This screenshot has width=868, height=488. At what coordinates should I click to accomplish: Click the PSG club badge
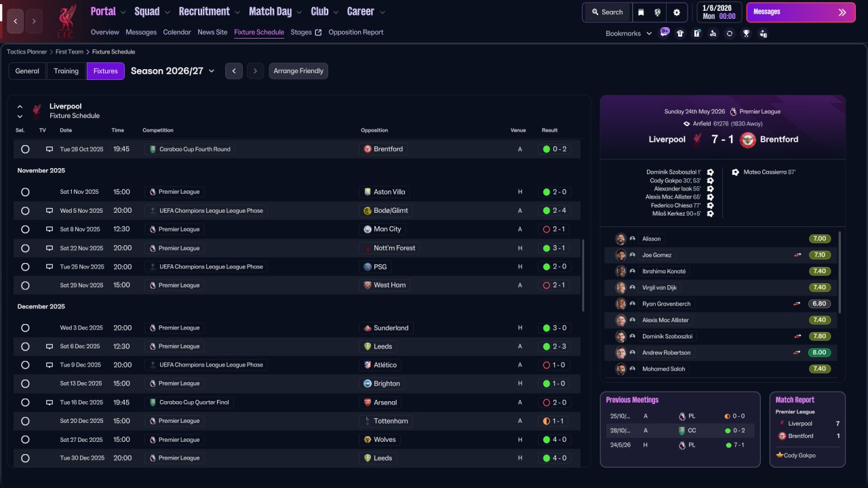click(x=367, y=267)
